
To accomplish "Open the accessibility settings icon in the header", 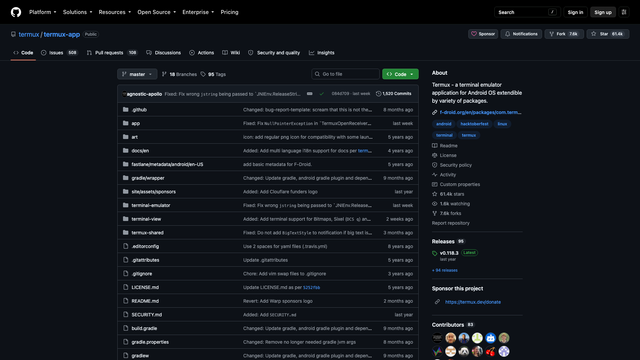I will click(624, 12).
